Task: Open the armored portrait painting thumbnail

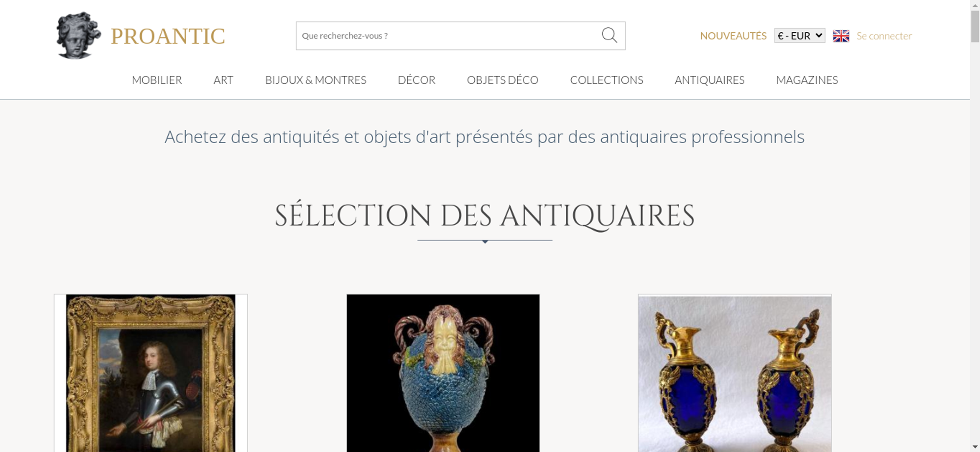Action: click(x=150, y=373)
